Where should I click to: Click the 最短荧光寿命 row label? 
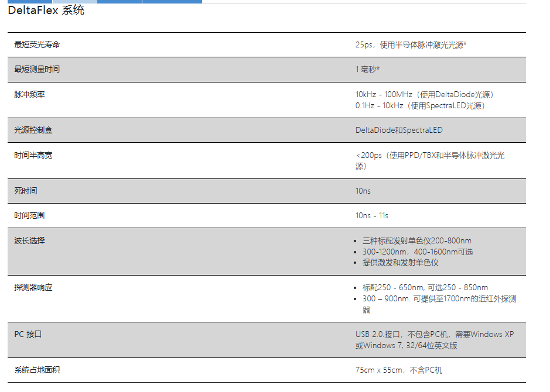click(x=37, y=44)
